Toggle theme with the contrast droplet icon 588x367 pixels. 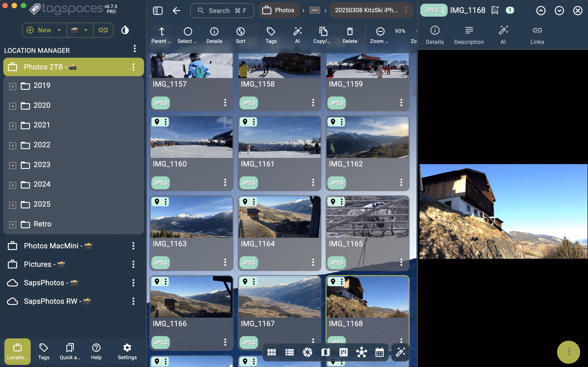[125, 30]
